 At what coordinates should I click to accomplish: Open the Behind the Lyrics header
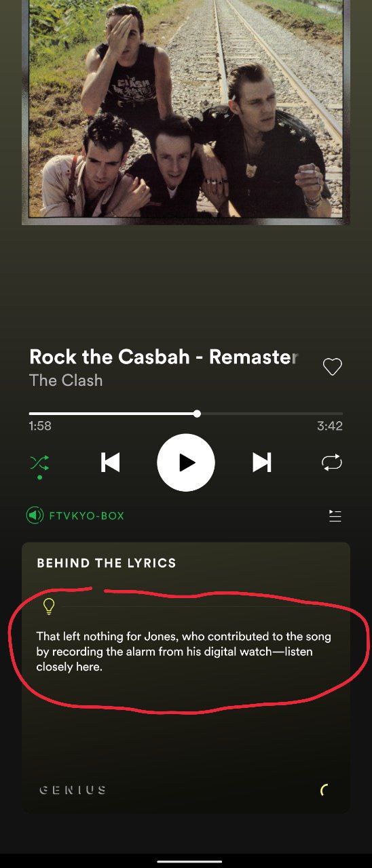(x=107, y=563)
